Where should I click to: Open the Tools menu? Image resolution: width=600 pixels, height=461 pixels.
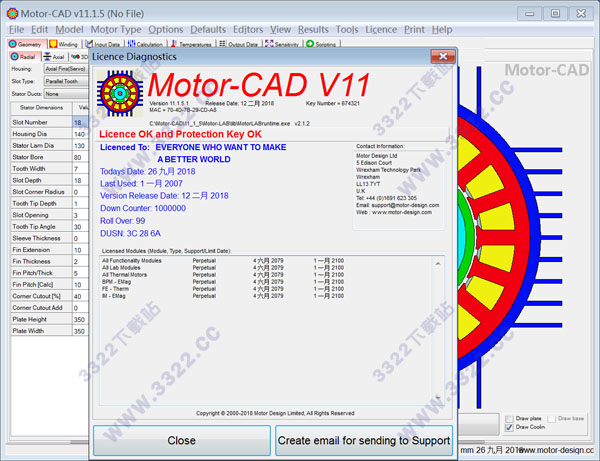point(347,29)
